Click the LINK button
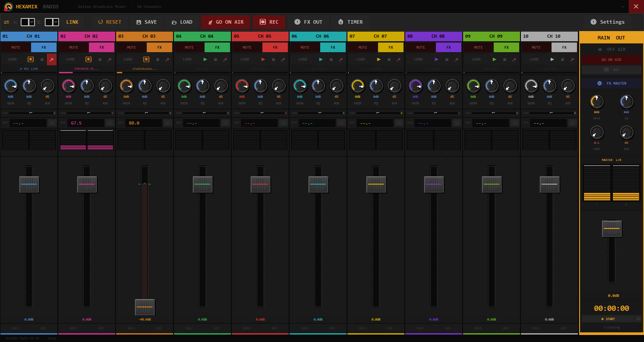 pyautogui.click(x=72, y=22)
